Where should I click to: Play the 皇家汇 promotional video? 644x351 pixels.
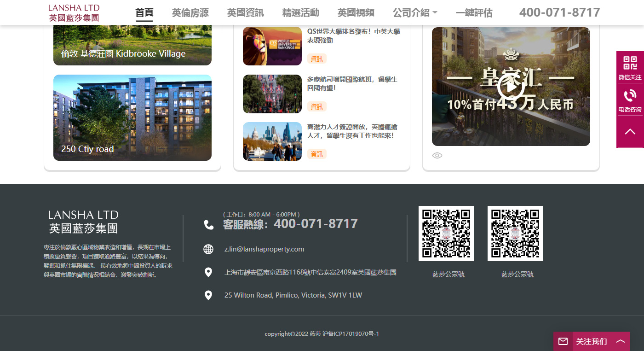[511, 86]
